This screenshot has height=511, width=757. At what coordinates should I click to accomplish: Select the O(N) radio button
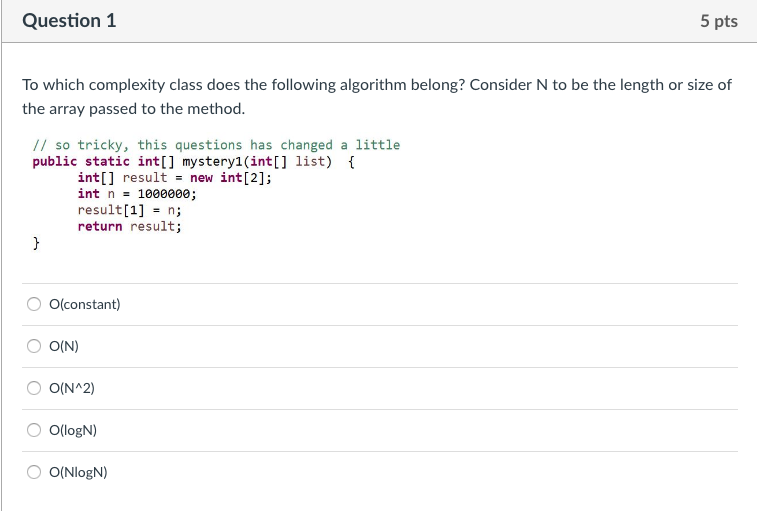pos(34,346)
